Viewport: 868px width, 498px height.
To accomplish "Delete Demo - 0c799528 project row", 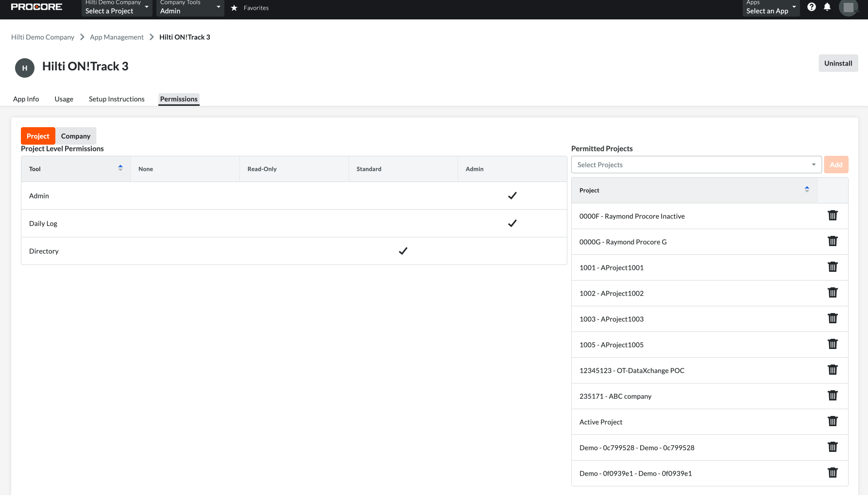I will point(833,447).
